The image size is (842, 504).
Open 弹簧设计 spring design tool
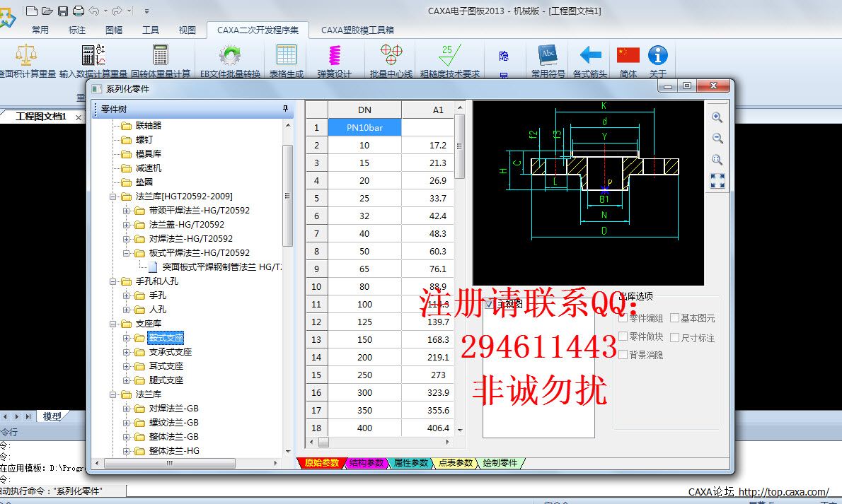click(x=334, y=61)
